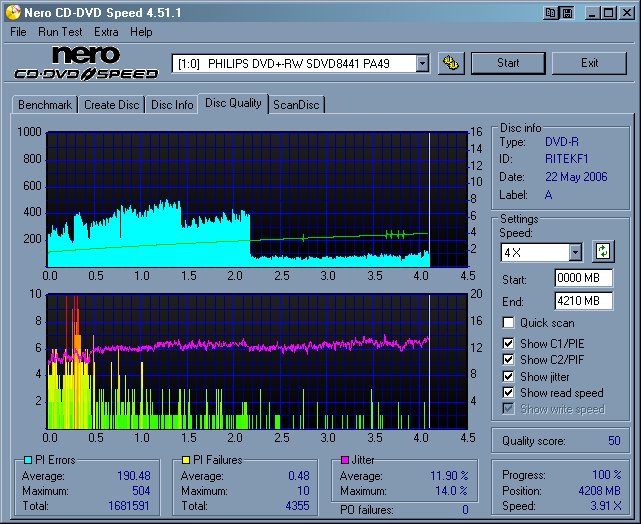Viewport: 641px width, 524px height.
Task: Click PI Errors maximum 504
Action: tap(141, 490)
